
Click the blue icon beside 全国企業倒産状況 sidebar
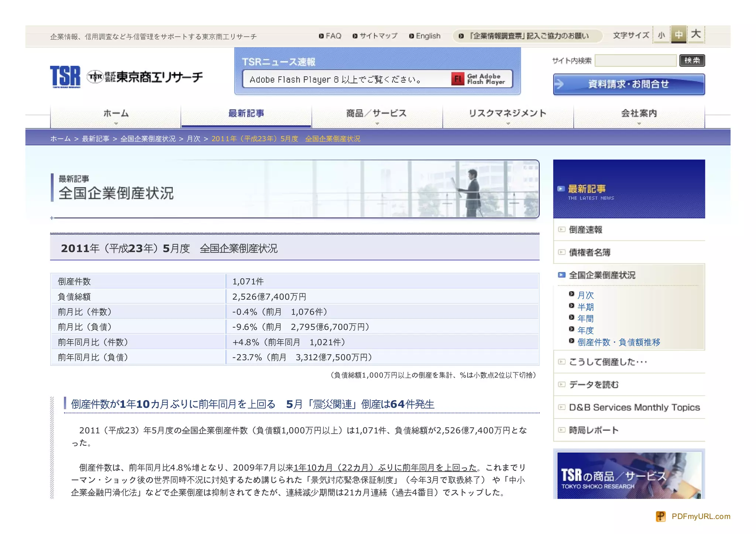[x=561, y=275]
